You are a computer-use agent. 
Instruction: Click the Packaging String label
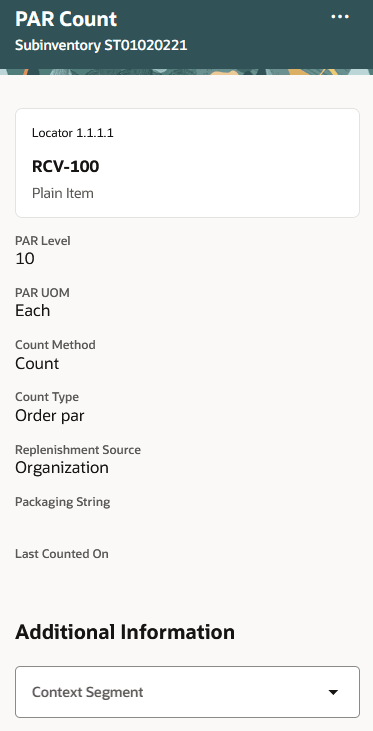click(x=62, y=502)
